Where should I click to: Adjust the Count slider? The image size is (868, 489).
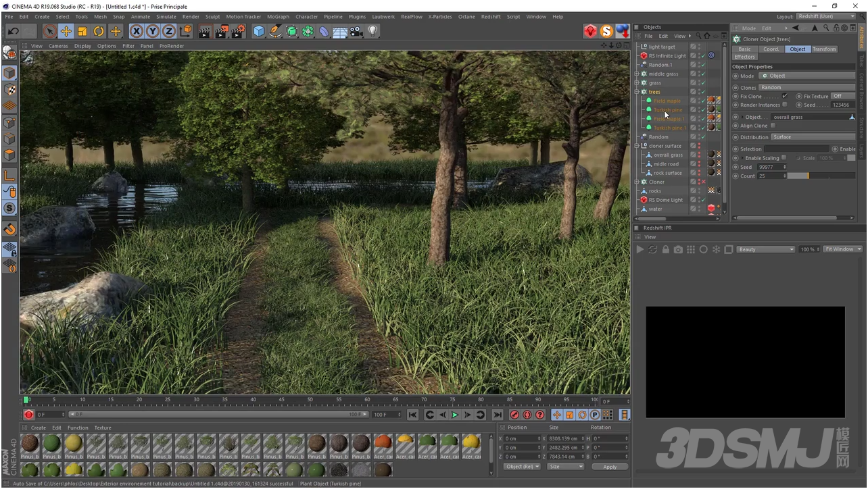tap(821, 176)
